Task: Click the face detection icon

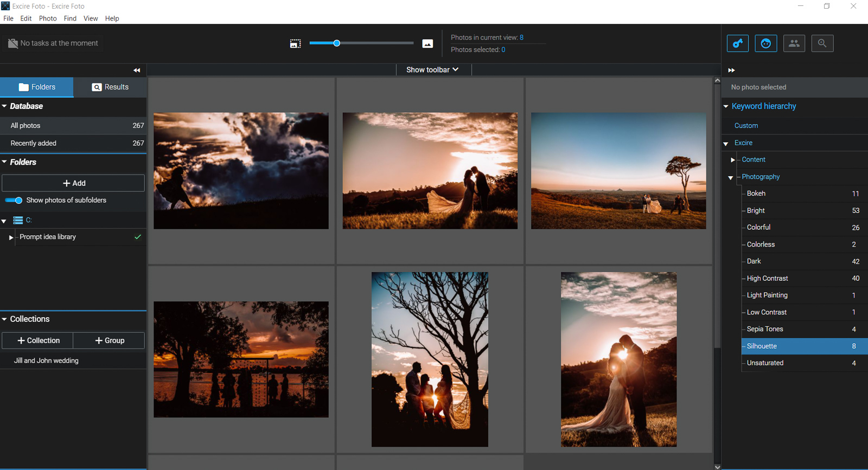Action: tap(765, 43)
